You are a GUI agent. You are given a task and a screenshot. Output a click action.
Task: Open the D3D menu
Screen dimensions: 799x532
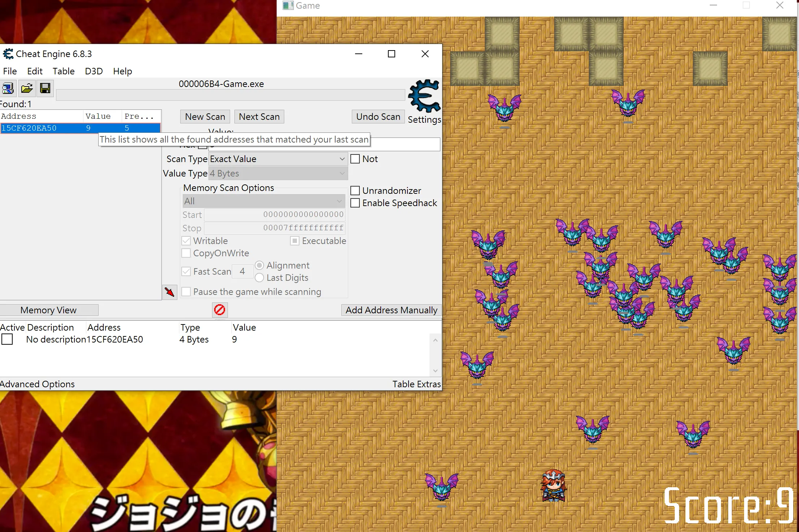tap(94, 71)
